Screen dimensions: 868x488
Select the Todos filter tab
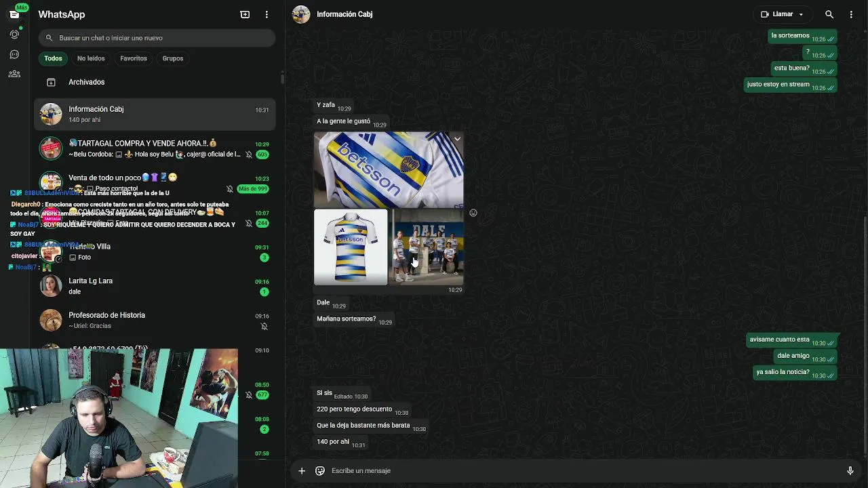click(53, 58)
